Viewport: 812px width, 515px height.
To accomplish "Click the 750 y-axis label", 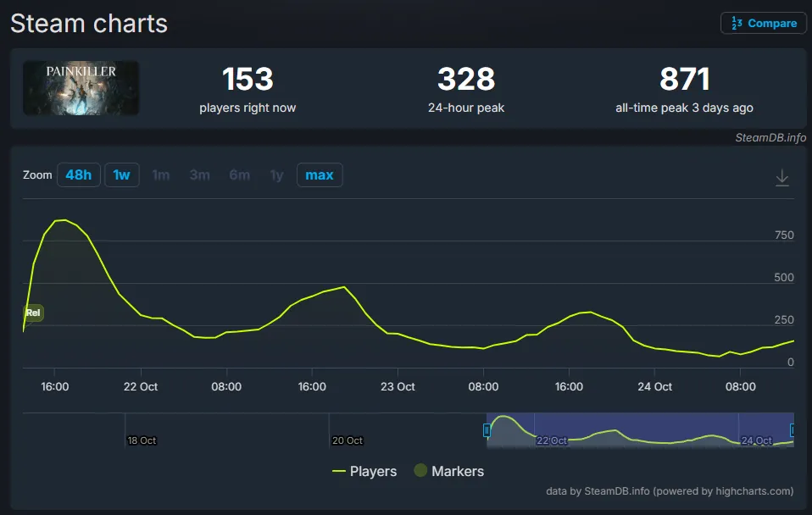I will pos(784,235).
